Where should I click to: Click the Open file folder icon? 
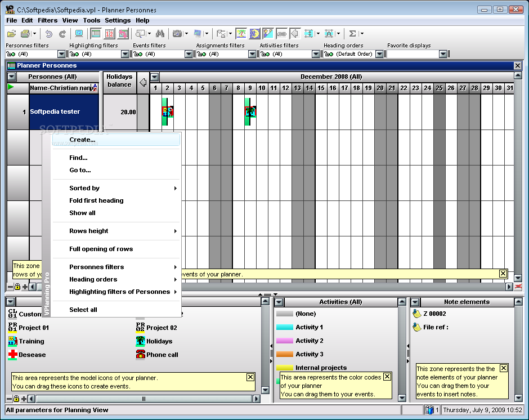click(x=11, y=34)
